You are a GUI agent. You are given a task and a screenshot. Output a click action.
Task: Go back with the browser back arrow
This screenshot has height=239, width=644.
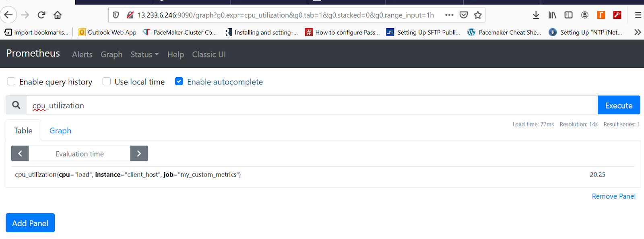[8, 15]
